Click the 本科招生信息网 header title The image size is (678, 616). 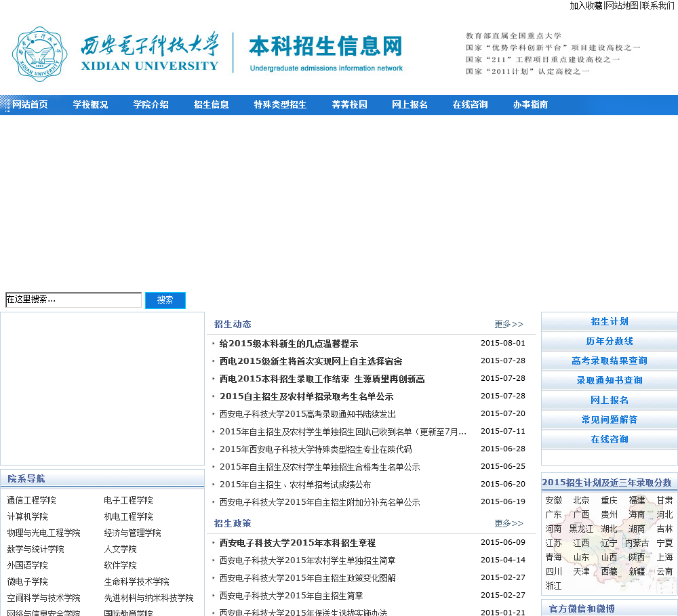(325, 46)
